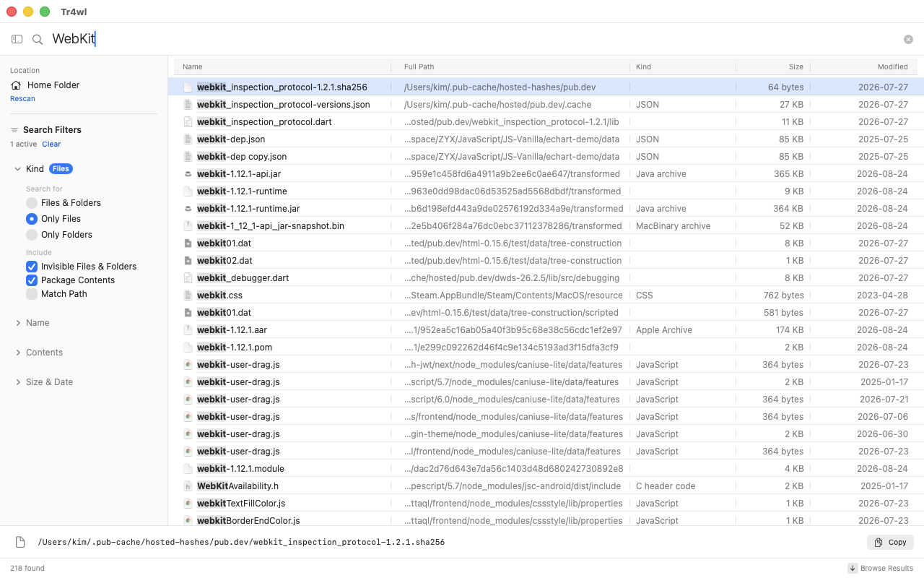Click the file icon of webkit-1.12.1-runtime.jar
This screenshot has height=578, width=924.
[x=188, y=209]
